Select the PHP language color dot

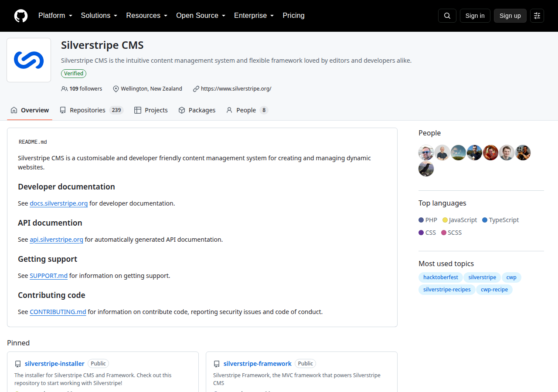[x=421, y=220]
